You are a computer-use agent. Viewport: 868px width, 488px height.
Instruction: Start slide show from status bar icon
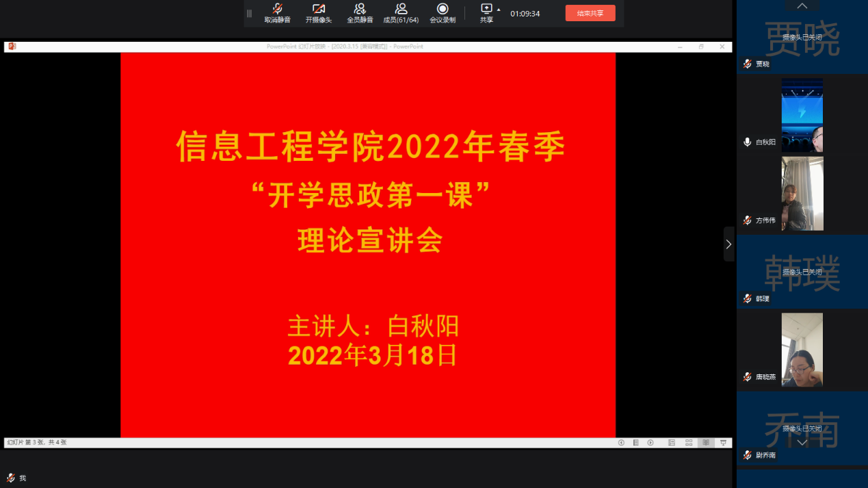point(723,443)
